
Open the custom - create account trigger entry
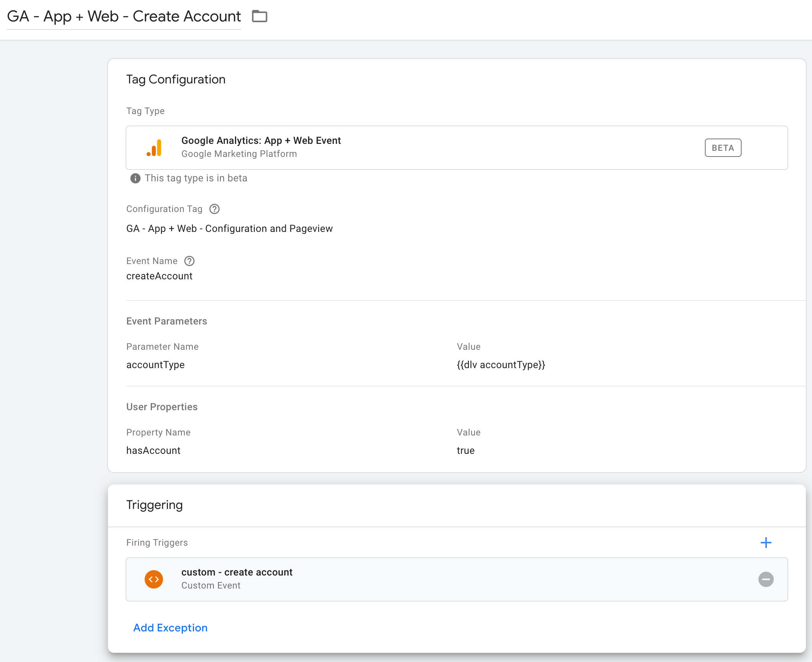point(383,579)
